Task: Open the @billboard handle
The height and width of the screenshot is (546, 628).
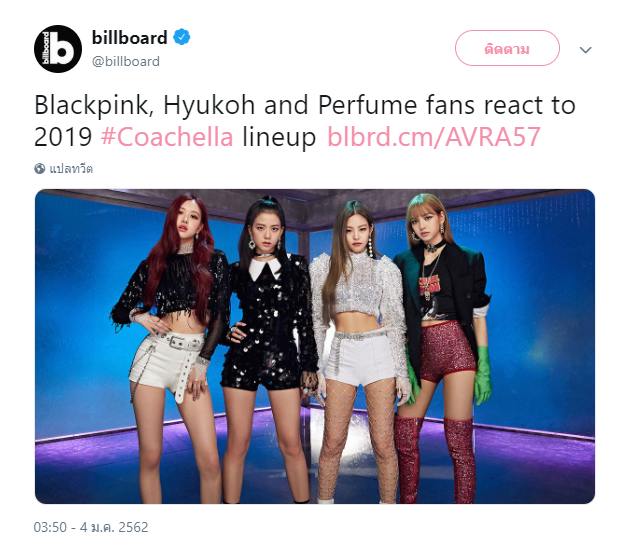Action: tap(126, 61)
